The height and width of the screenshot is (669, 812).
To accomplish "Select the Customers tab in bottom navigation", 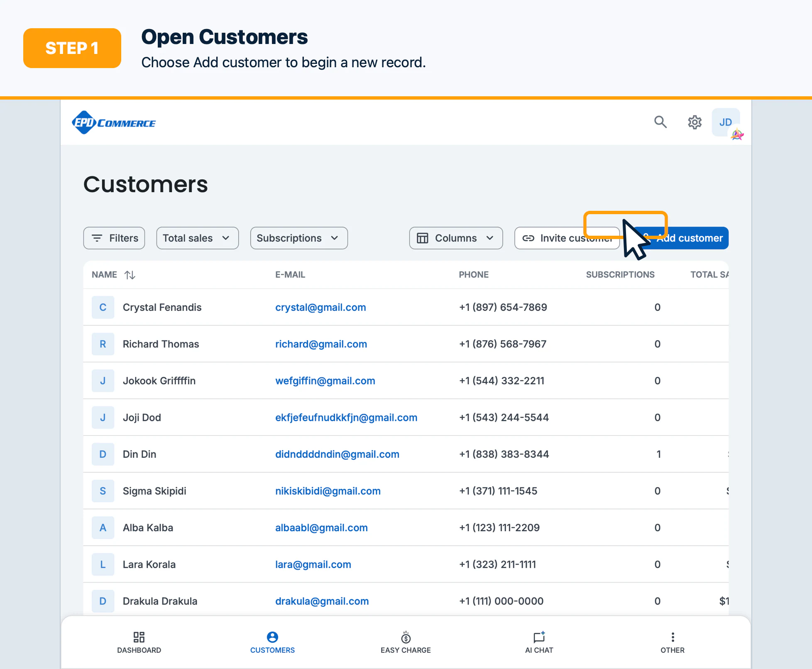I will coord(272,642).
